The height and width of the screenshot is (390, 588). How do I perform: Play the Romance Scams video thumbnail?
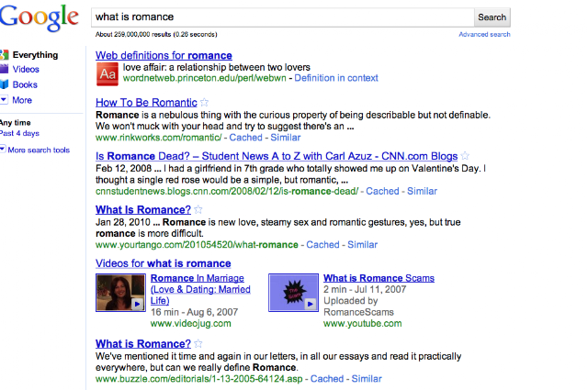[x=292, y=292]
